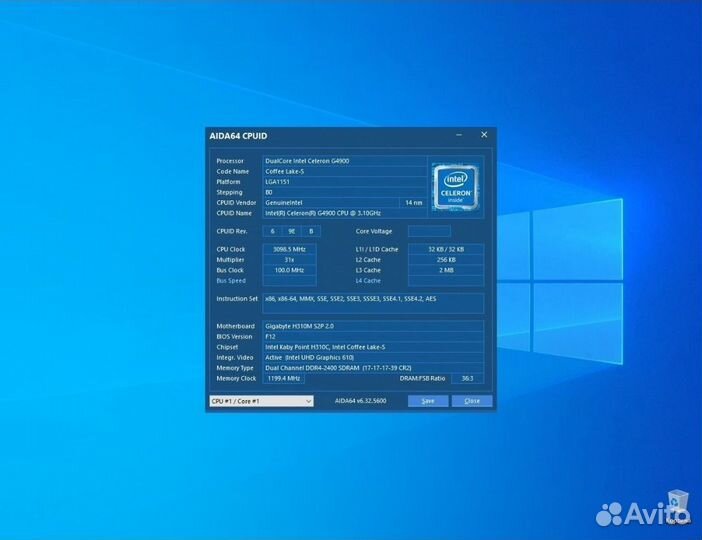Screen dimensions: 702x540
Task: Click the 14 nm process field
Action: (413, 203)
